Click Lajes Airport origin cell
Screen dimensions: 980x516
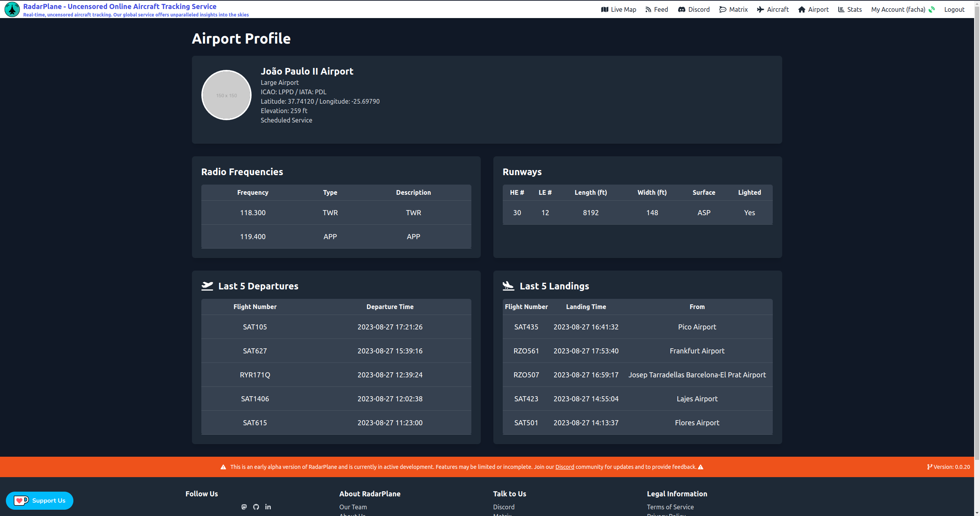[x=697, y=399]
